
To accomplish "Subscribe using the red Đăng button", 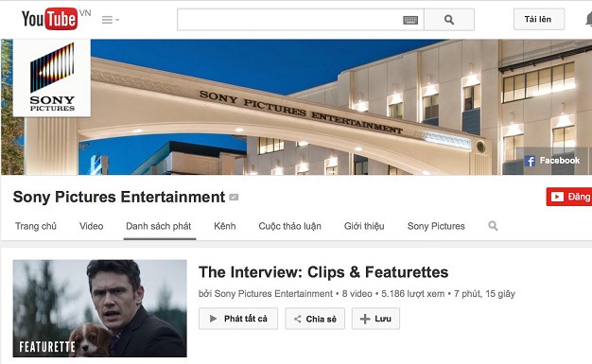I will coord(569,197).
